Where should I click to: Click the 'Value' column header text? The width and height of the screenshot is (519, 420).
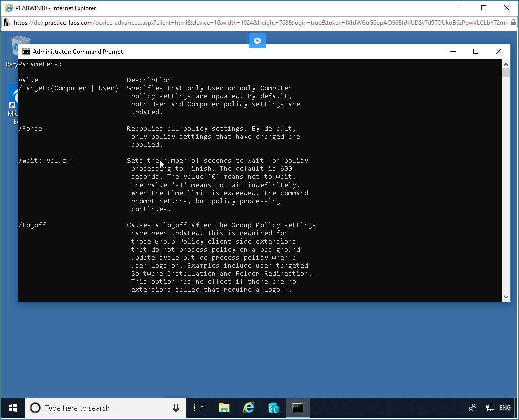point(28,80)
